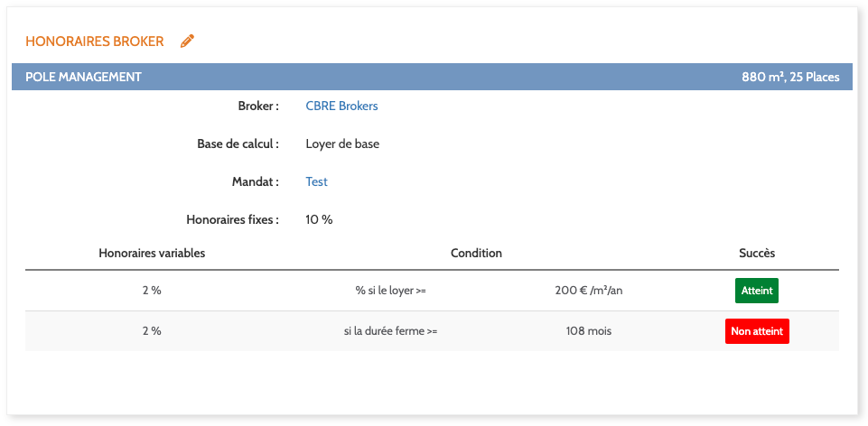The width and height of the screenshot is (868, 426).
Task: Select the Succès column header
Action: point(757,253)
